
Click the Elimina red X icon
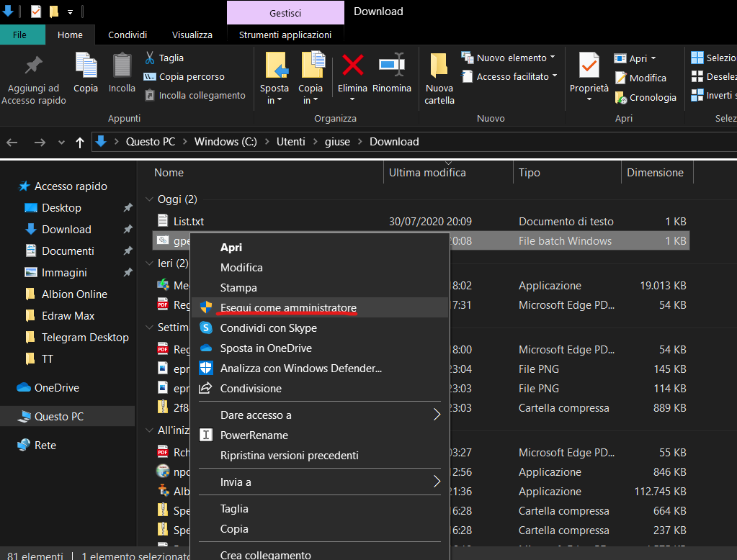point(352,66)
